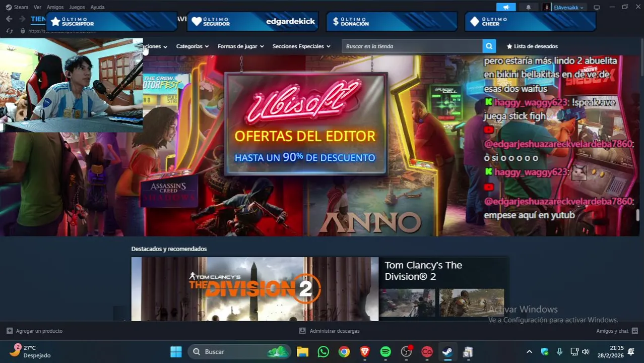Open Windows Security tray icon
The height and width of the screenshot is (363, 644).
click(x=545, y=352)
